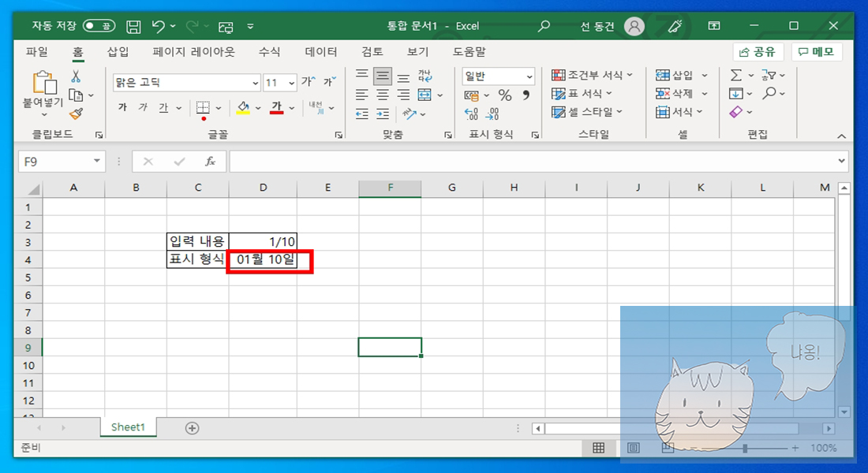Toggle Italic formatting (기울임 가)
The image size is (868, 473).
[143, 107]
